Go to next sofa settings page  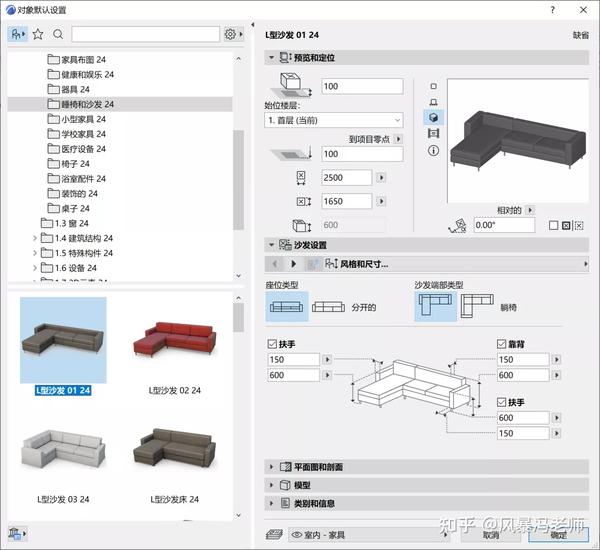coord(293,264)
